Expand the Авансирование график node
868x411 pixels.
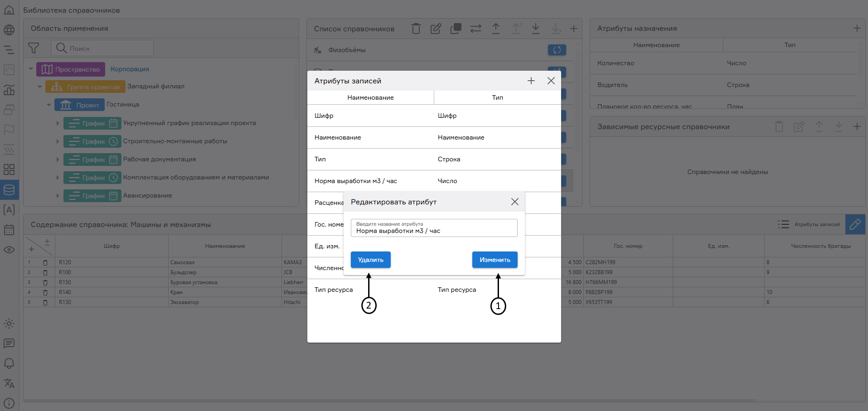tap(58, 196)
